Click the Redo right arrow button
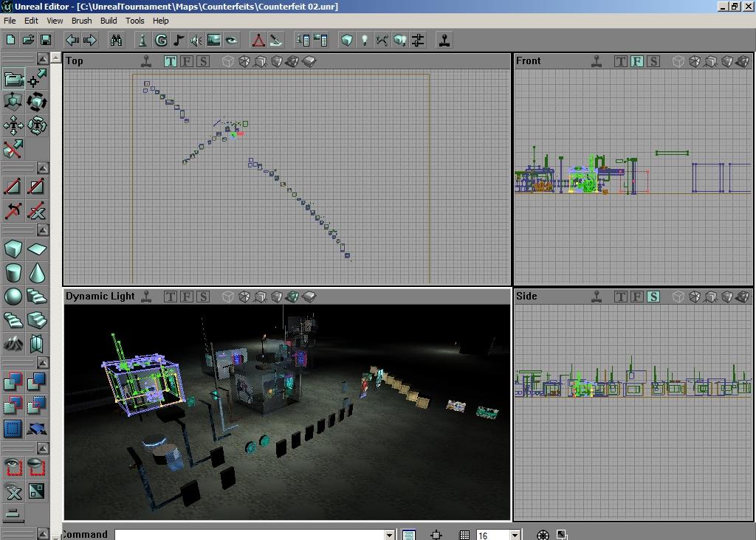This screenshot has width=756, height=540. pyautogui.click(x=90, y=40)
